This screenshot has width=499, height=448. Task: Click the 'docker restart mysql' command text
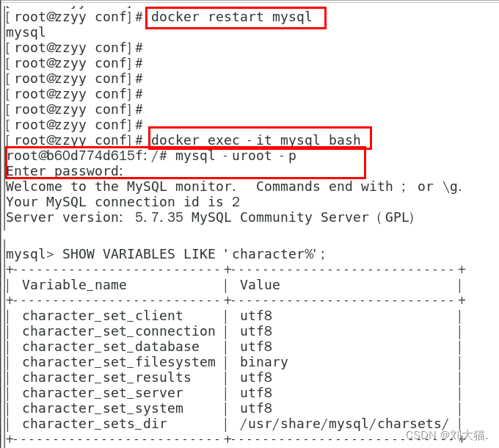pyautogui.click(x=231, y=17)
